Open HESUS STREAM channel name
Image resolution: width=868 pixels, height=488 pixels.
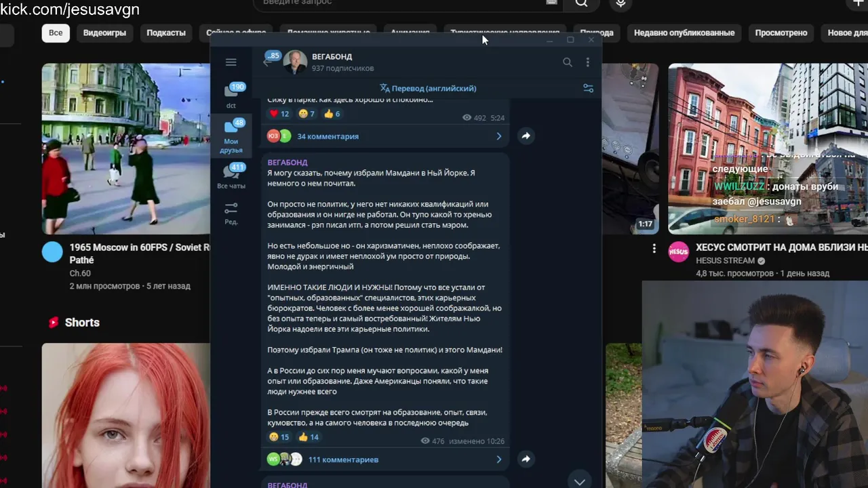coord(725,261)
